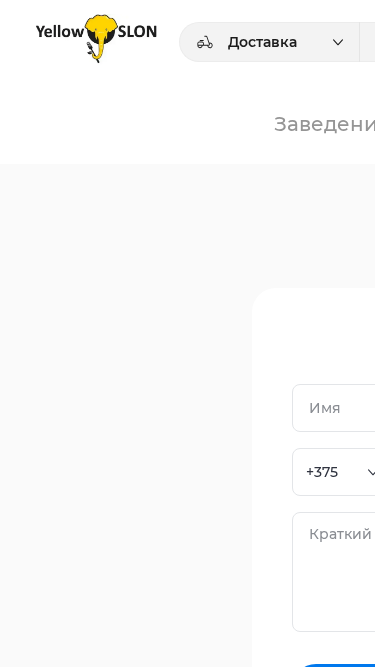Click the chevron beside the +375 code

pos(371,472)
